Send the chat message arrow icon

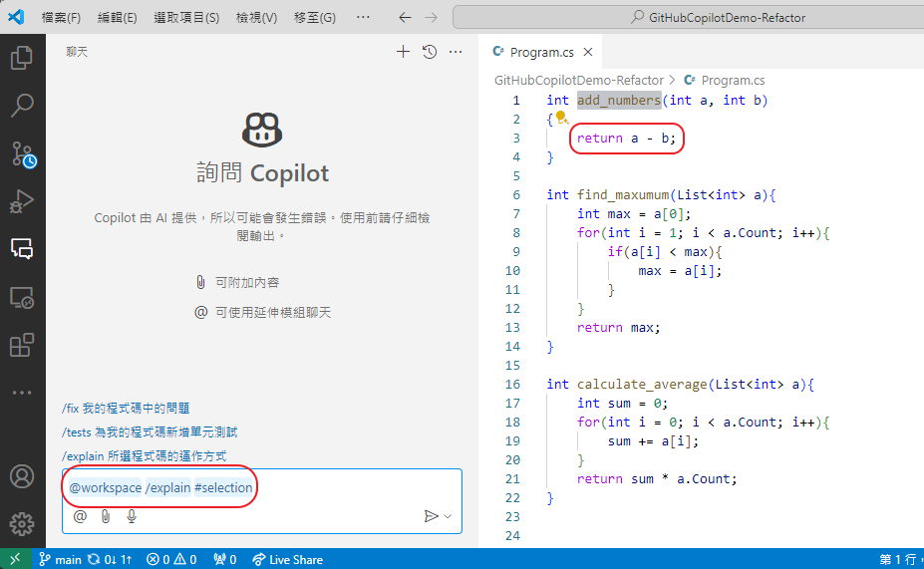431,516
